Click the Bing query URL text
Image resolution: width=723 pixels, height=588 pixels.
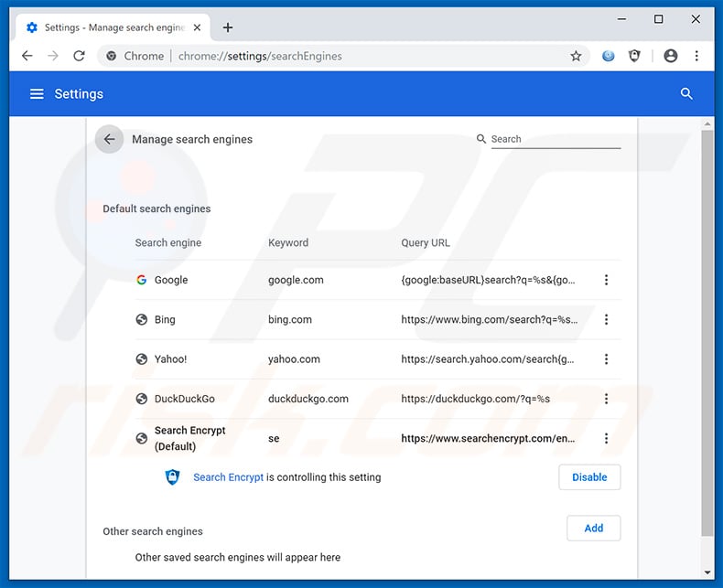pos(490,319)
